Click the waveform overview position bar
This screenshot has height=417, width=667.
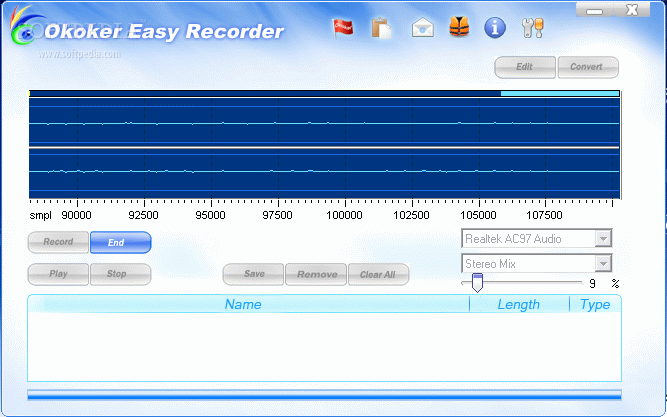pos(324,93)
